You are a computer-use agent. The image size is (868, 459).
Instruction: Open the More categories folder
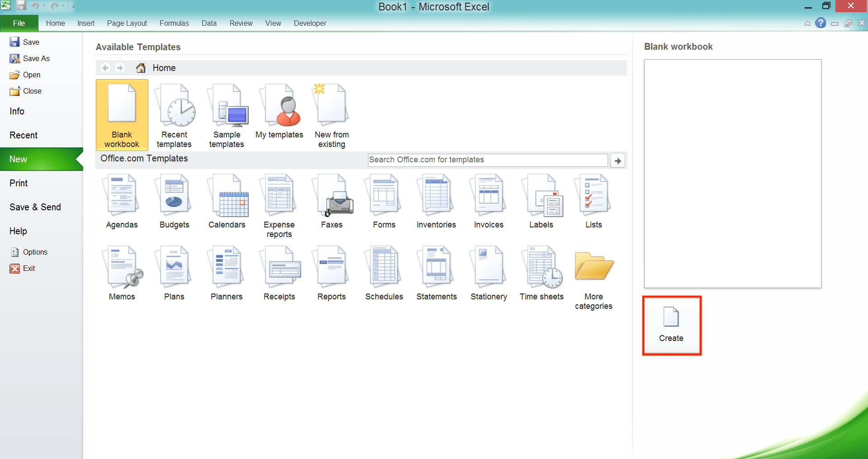(x=594, y=278)
